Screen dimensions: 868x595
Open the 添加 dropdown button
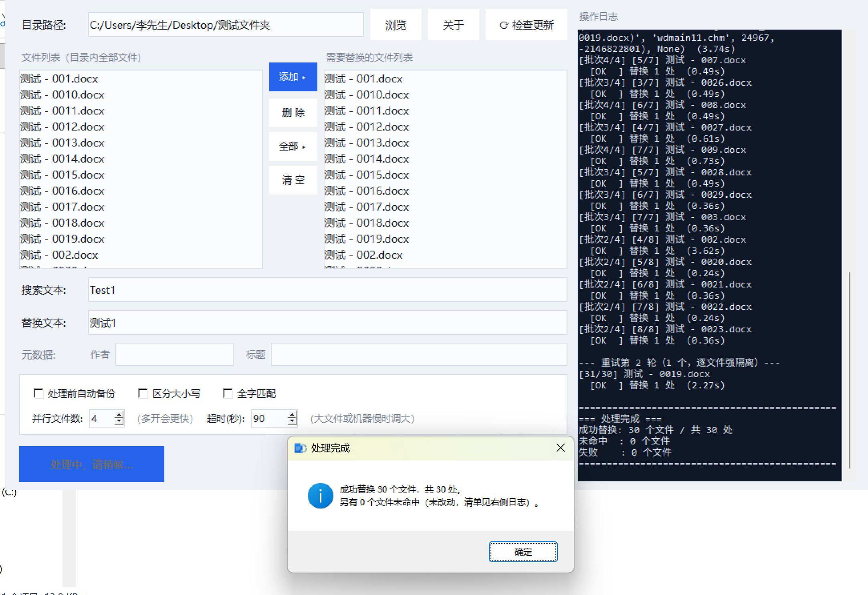click(x=293, y=76)
